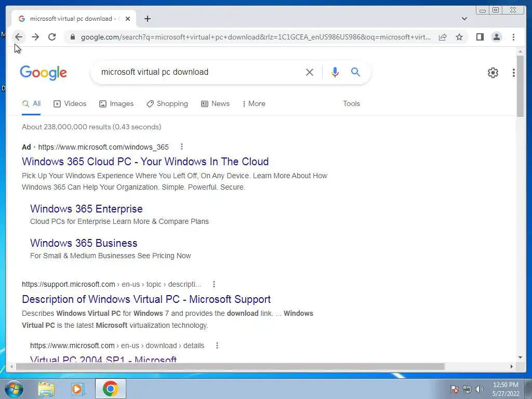Open Google quick settings gear
Screen dimensions: 532x399
[493, 73]
